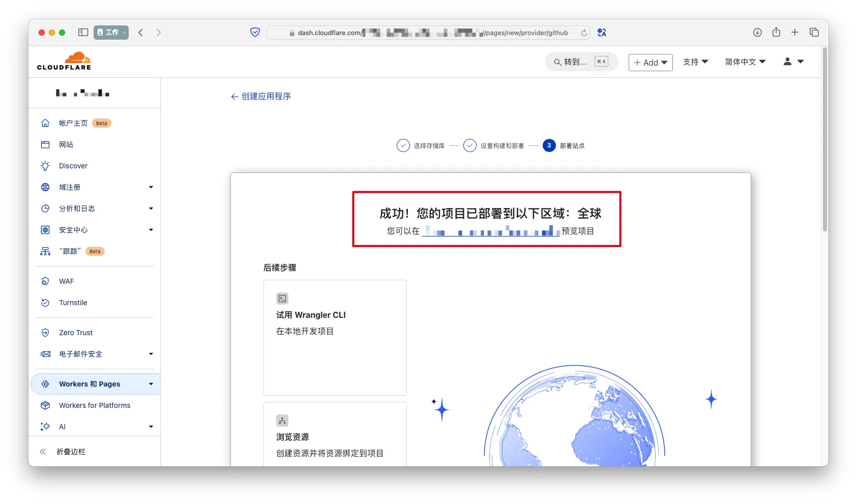This screenshot has width=857, height=504.
Task: Click the 安全中心 icon
Action: [x=45, y=230]
